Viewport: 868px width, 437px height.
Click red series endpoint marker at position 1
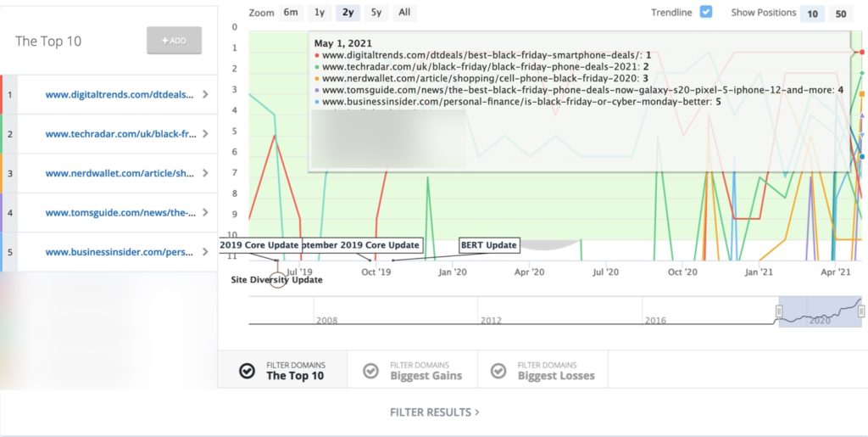coord(862,52)
